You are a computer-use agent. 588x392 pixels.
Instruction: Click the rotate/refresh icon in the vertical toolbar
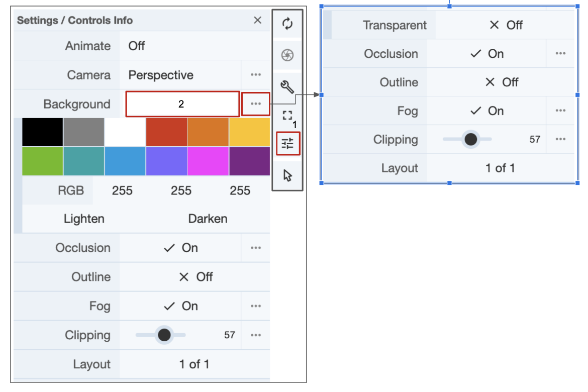(287, 24)
